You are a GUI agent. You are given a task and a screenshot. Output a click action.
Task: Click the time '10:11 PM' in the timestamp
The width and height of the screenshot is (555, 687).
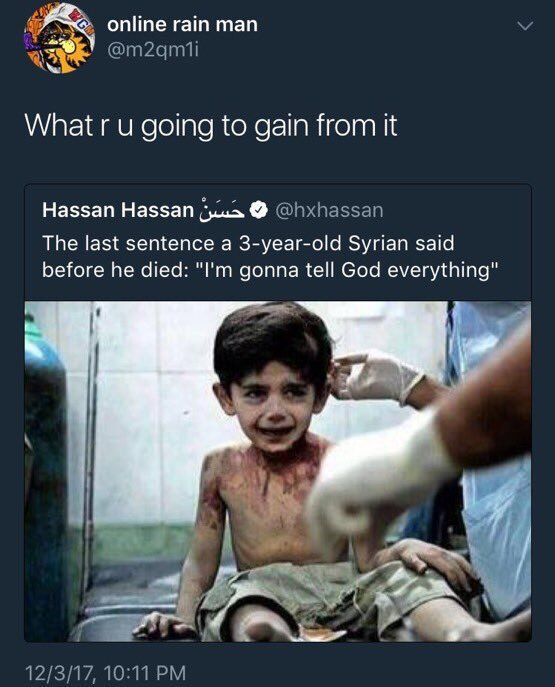146,673
